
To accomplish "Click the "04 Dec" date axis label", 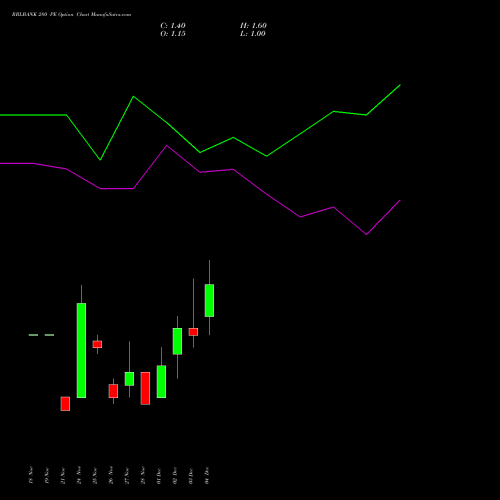I will (x=207, y=475).
